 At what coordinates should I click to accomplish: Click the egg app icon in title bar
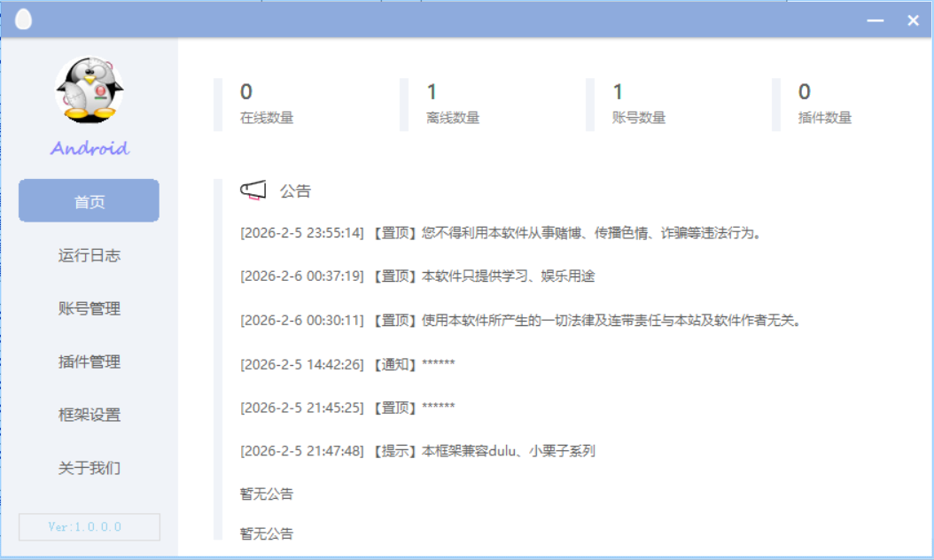tap(23, 19)
